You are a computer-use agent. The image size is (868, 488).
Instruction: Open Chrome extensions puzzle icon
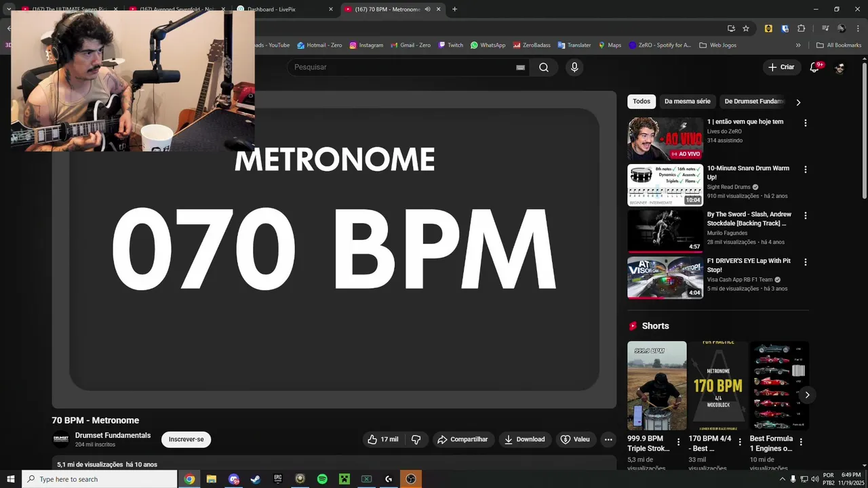click(x=802, y=28)
